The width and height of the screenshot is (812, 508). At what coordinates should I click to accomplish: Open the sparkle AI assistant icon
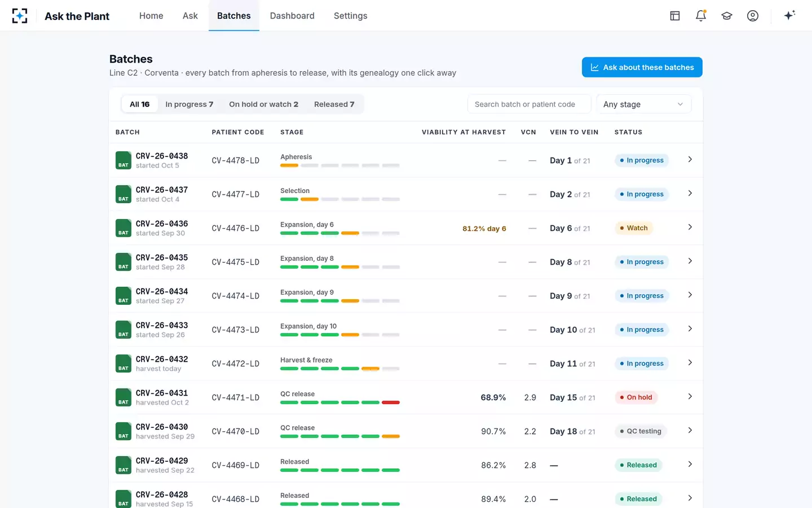(789, 15)
